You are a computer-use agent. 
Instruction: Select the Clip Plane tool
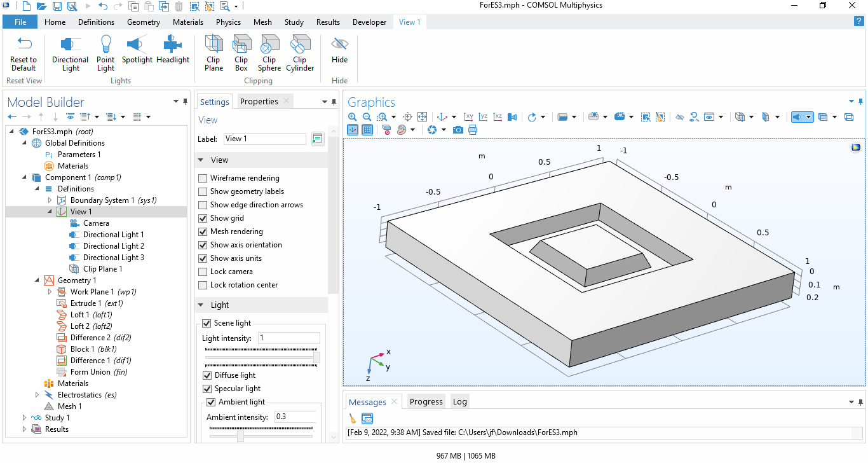(x=214, y=53)
